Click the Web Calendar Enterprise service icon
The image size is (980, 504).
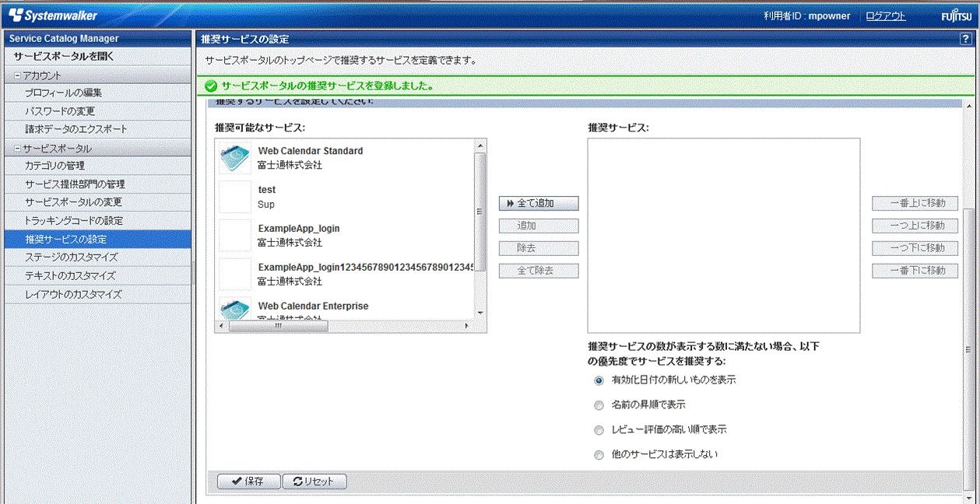coord(235,308)
